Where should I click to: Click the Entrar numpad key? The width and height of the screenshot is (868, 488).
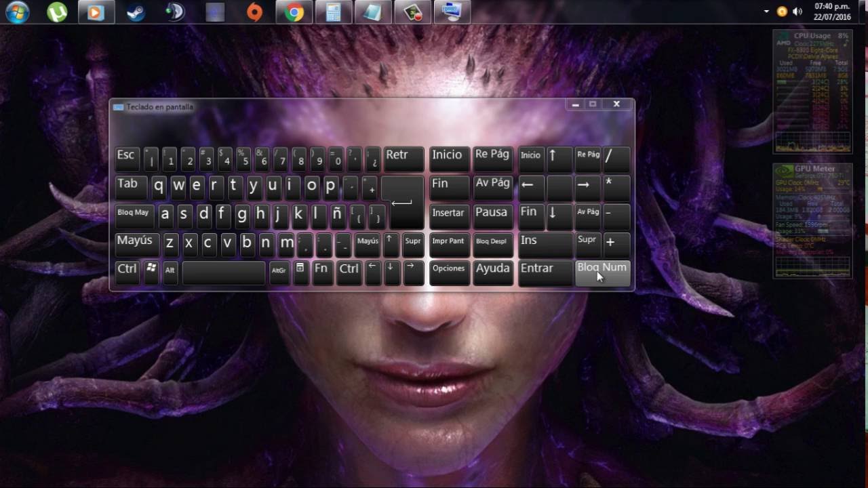[545, 272]
